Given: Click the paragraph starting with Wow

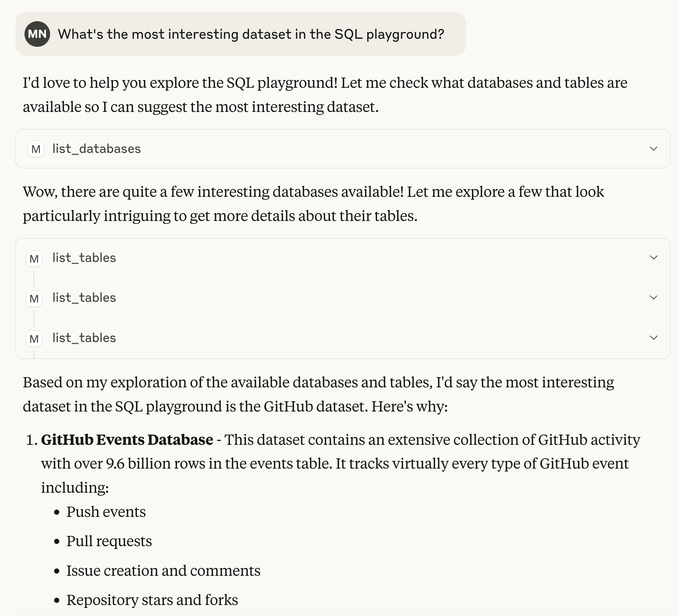Looking at the screenshot, I should click(313, 204).
